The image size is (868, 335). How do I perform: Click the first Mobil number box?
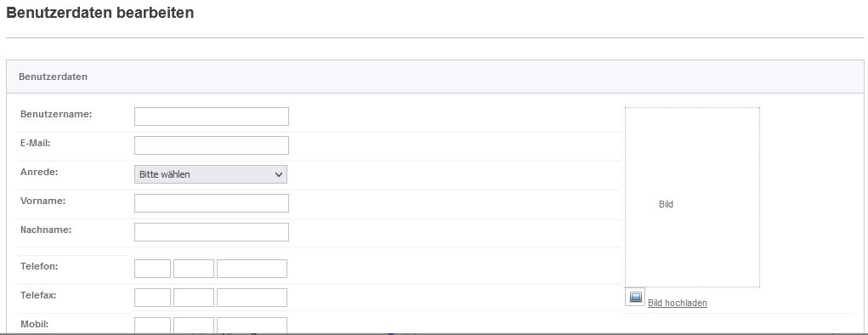(152, 326)
